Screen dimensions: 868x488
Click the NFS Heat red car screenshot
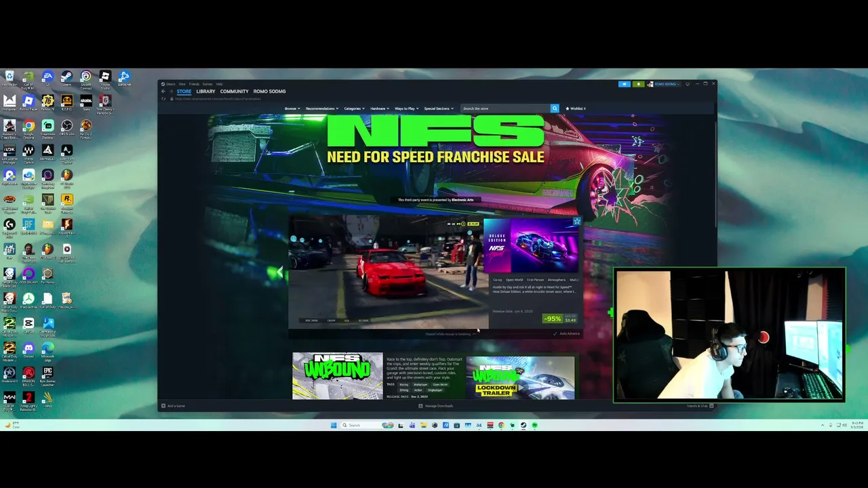point(388,272)
